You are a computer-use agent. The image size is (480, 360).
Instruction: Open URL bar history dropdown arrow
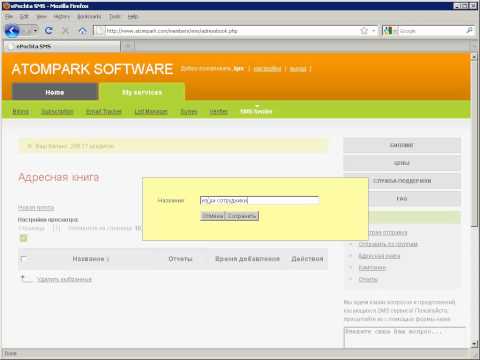tap(374, 31)
